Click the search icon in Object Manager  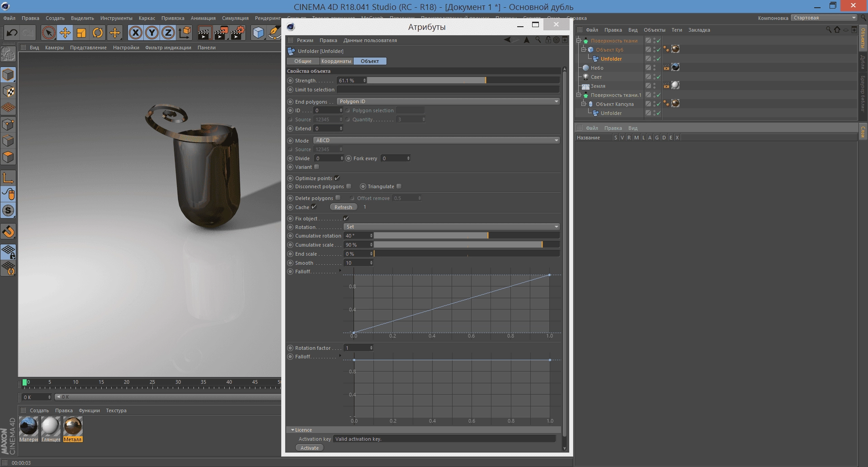click(828, 29)
